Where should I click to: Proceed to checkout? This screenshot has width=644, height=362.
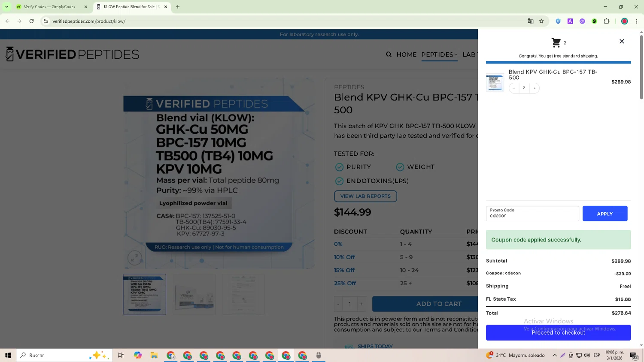tap(558, 332)
